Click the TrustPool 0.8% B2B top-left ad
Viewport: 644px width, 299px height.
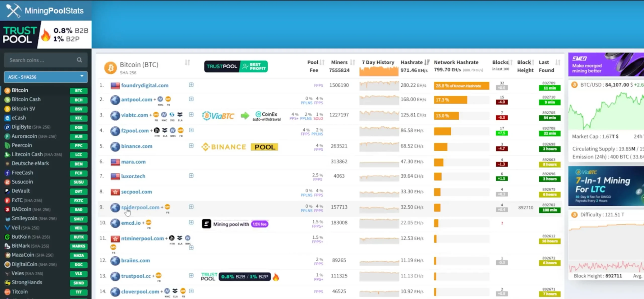46,34
